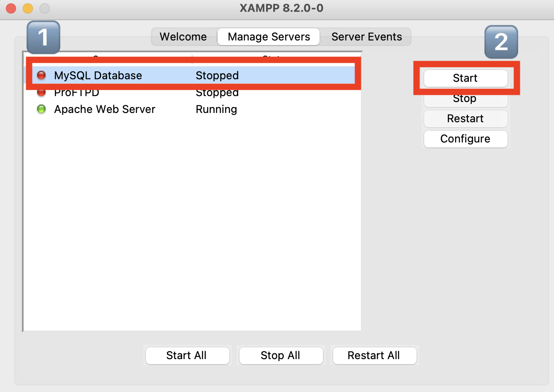The height and width of the screenshot is (392, 554).
Task: Switch to the Welcome tab
Action: pyautogui.click(x=183, y=37)
